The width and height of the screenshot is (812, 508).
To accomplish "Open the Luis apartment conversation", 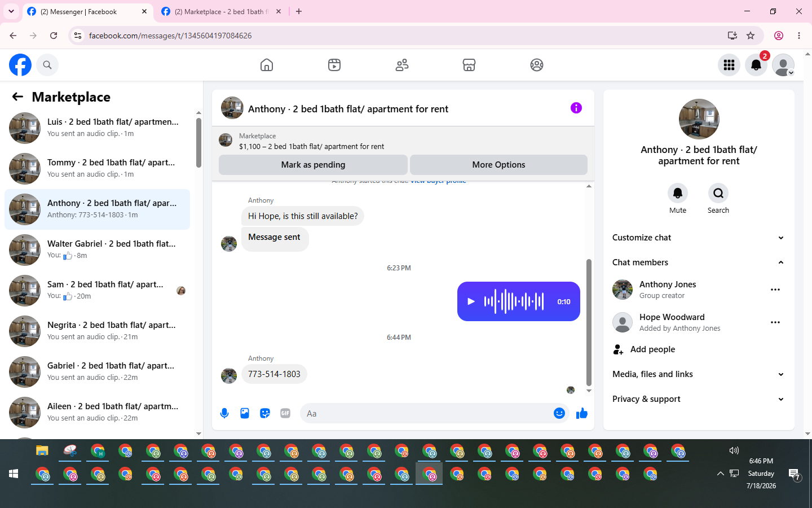I will 97,128.
